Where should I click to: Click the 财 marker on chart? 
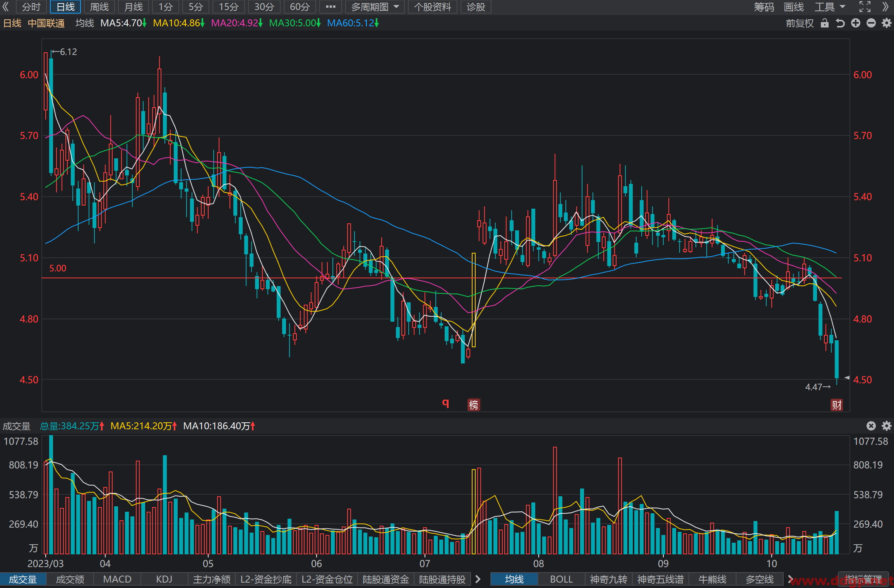(x=837, y=405)
